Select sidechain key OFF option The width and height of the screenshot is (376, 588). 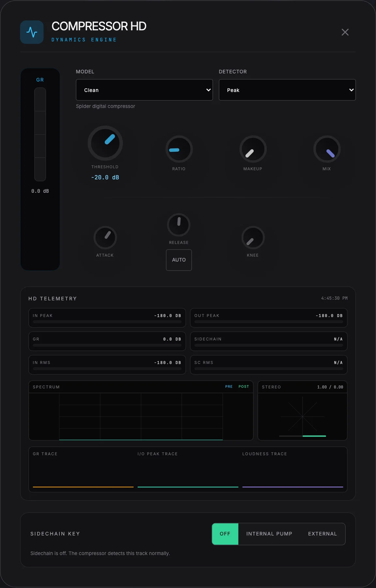click(x=225, y=534)
